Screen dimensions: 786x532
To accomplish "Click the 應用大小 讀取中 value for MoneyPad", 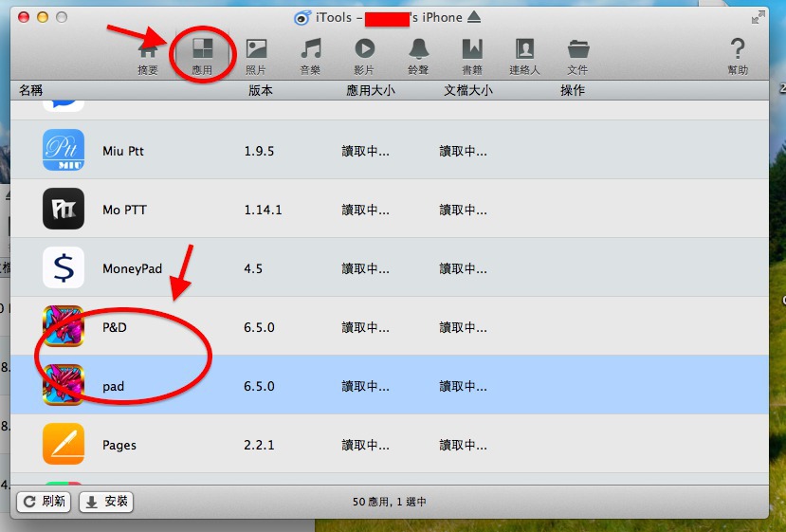I will (x=365, y=268).
